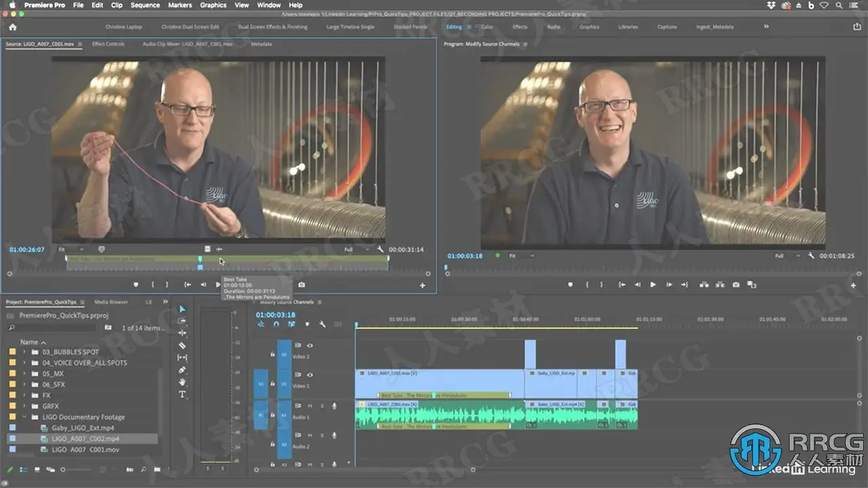Expand the 03_BUBBLES SPOT bin

pos(25,352)
